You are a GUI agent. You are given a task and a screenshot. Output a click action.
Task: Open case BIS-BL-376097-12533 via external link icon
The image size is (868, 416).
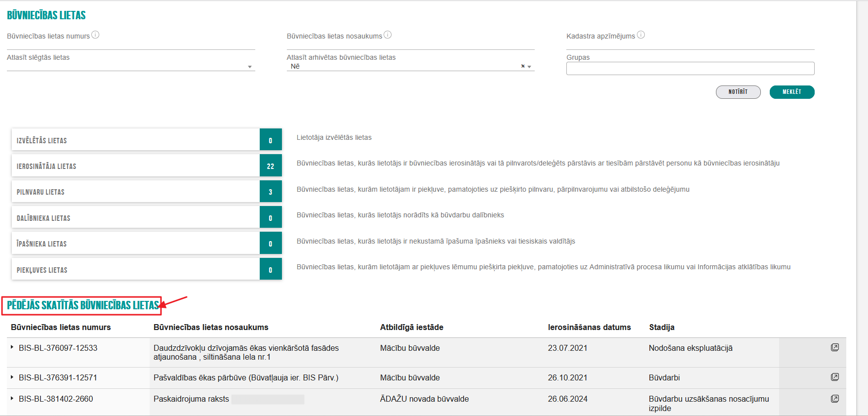point(835,347)
